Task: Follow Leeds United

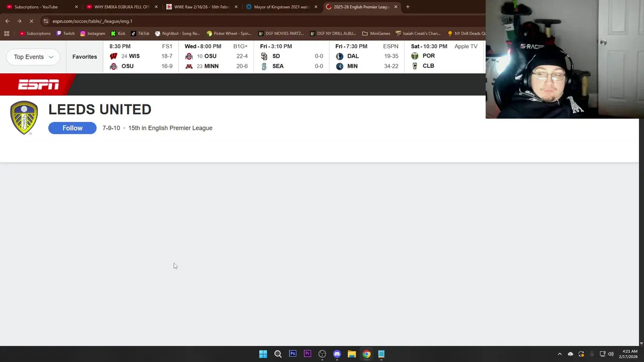Action: point(72,128)
